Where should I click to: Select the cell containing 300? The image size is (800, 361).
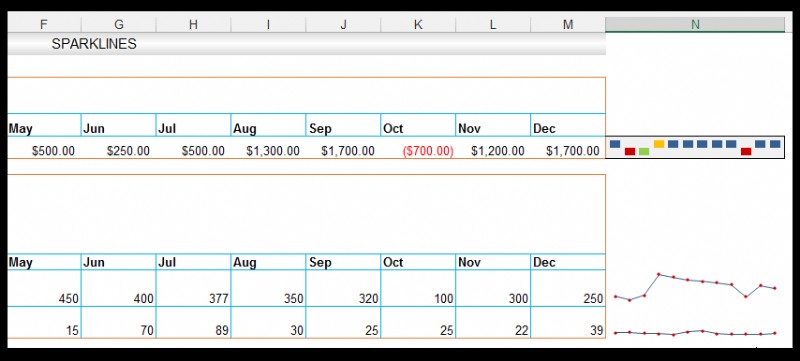pyautogui.click(x=493, y=288)
